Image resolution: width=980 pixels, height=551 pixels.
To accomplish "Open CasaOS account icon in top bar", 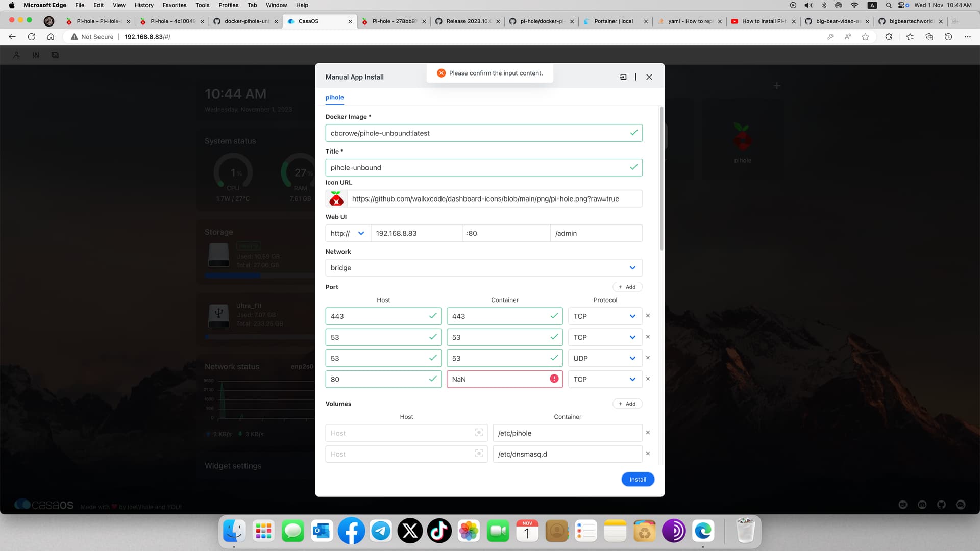I will [17, 55].
